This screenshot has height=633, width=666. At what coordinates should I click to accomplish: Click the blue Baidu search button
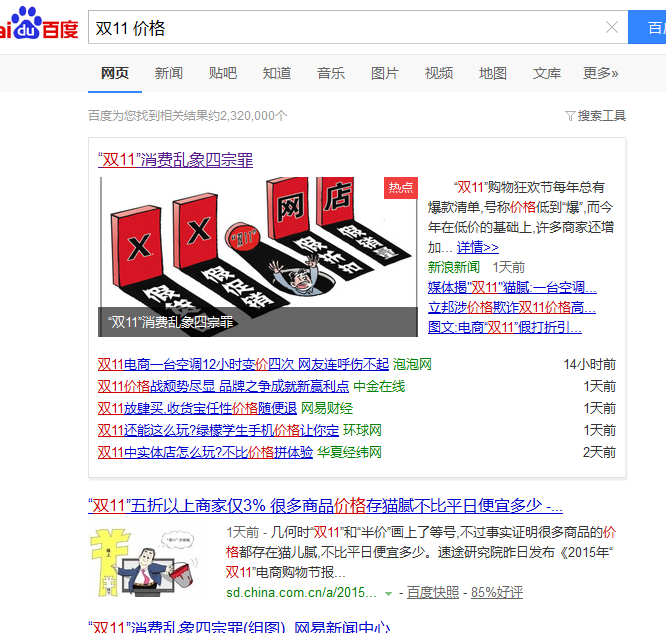tap(647, 28)
